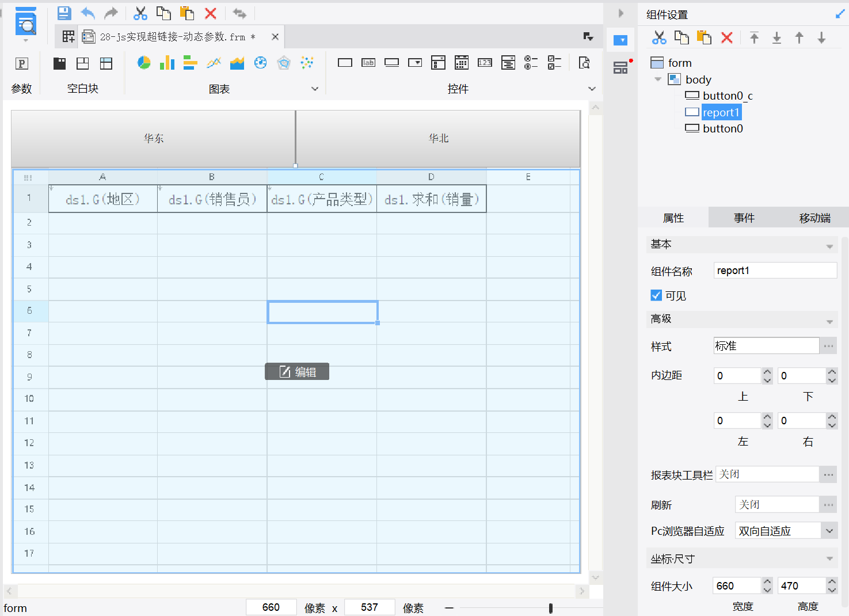
Task: Select the gauge chart icon
Action: 261,63
